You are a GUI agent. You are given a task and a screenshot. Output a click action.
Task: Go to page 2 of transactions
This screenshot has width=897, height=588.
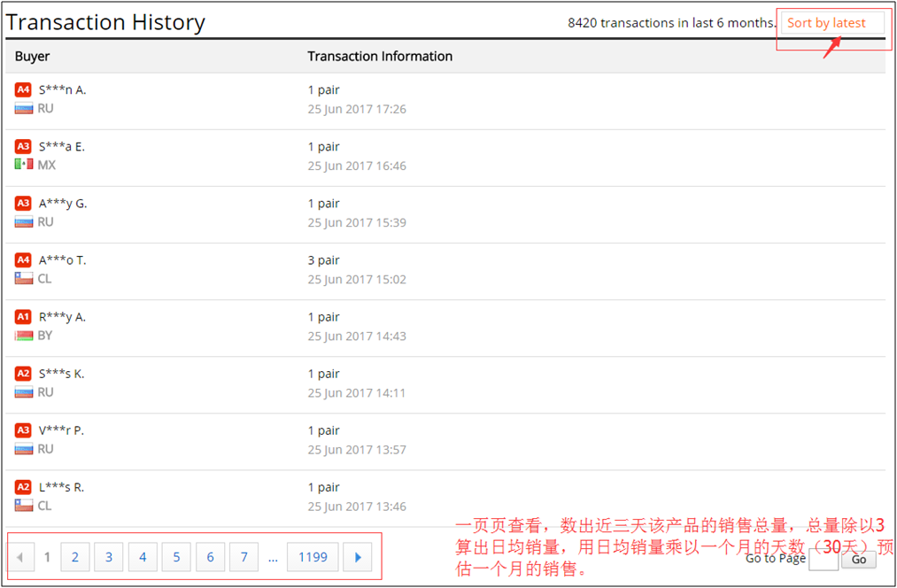75,557
